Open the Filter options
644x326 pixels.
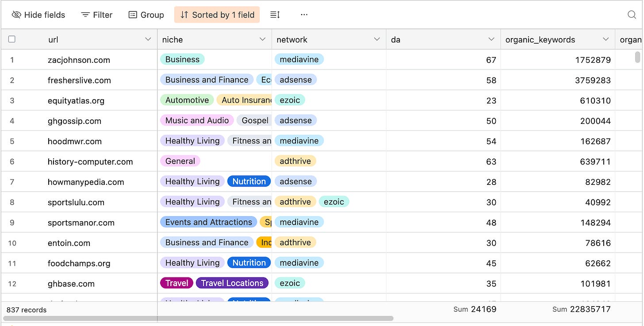[x=97, y=15]
